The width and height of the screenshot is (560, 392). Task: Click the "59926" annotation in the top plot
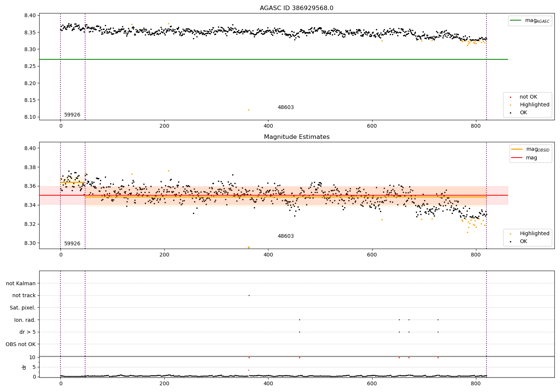point(72,115)
